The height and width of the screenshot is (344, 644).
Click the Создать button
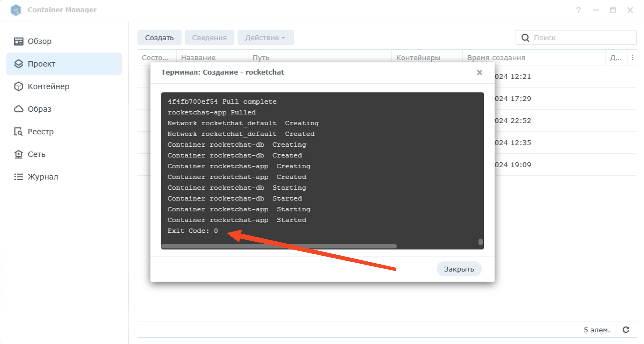[159, 38]
